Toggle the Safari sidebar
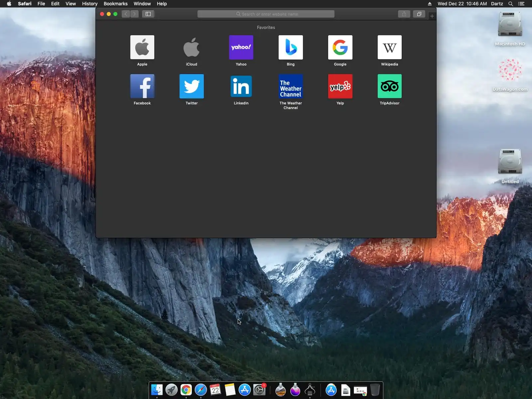Screen dimensions: 532x399 [148, 14]
